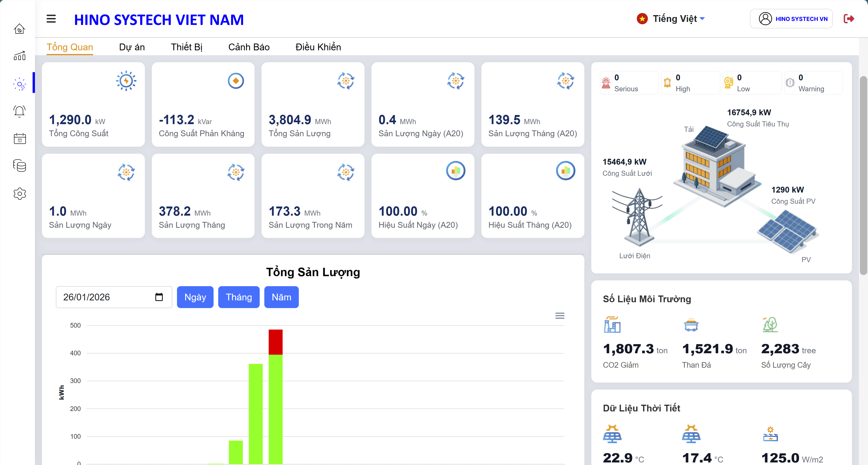Open the chart export menu icon
Viewport: 868px width, 465px height.
[560, 316]
